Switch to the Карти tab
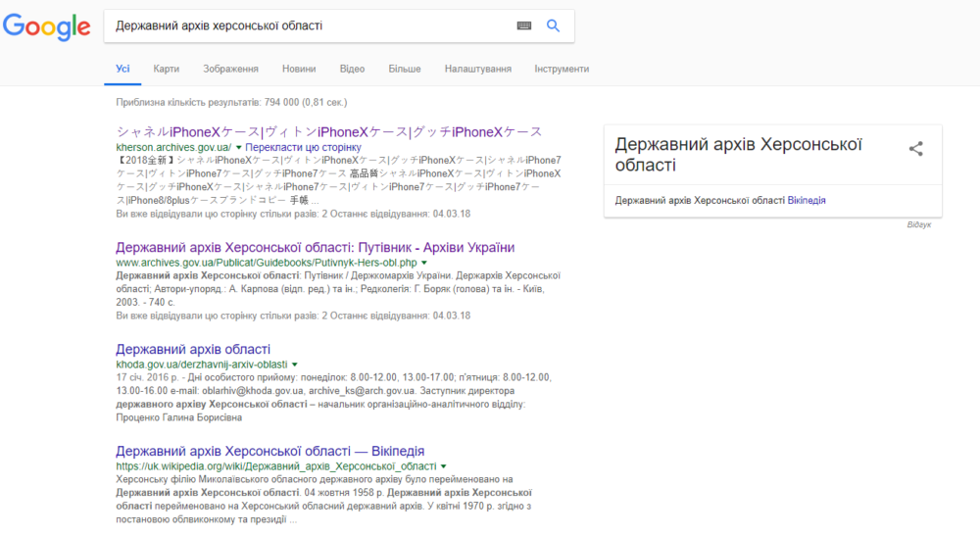 point(167,69)
